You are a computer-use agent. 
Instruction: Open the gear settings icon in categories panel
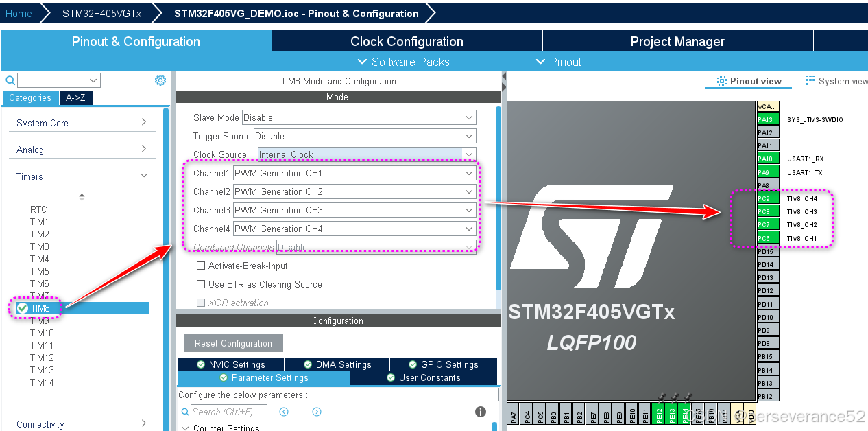(x=160, y=80)
